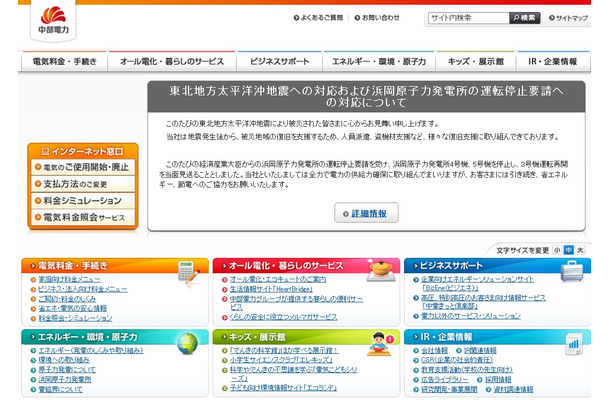Screen dimensions: 610x400
Task: Open 電気料金・手続き navigation tab
Action: (64, 61)
